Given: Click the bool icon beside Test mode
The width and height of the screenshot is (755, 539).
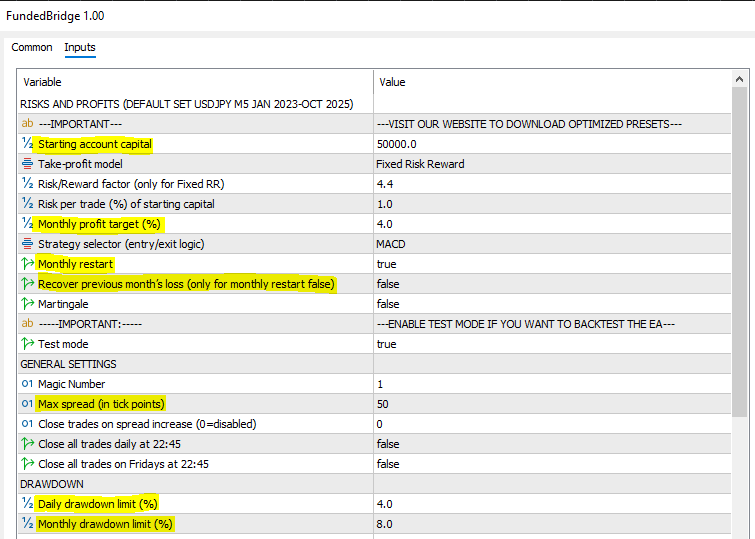Looking at the screenshot, I should 27,343.
